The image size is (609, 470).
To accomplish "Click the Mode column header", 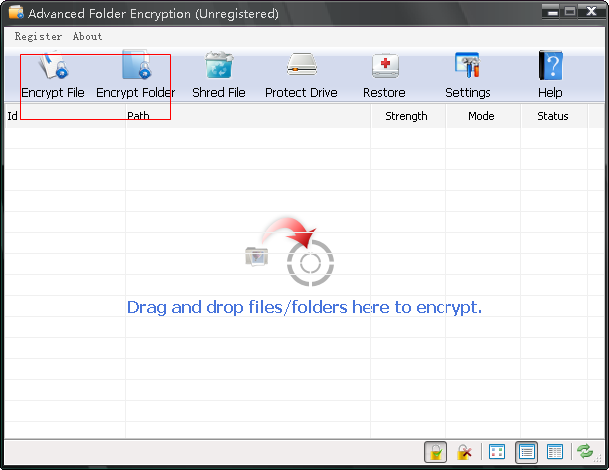I will [483, 116].
